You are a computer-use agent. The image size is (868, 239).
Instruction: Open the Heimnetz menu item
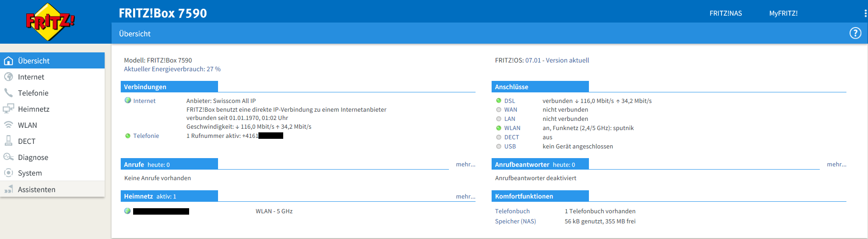click(x=34, y=109)
